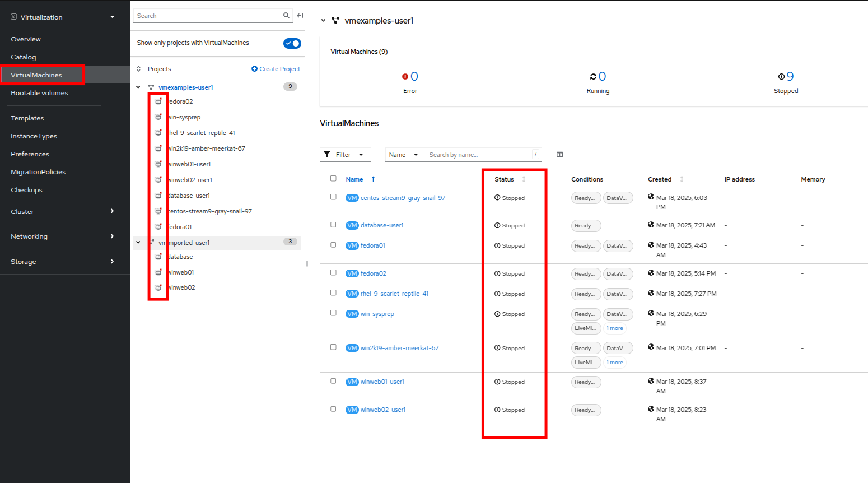Viewport: 868px width, 483px height.
Task: Open the fedora01 virtual machine link
Action: coord(372,245)
